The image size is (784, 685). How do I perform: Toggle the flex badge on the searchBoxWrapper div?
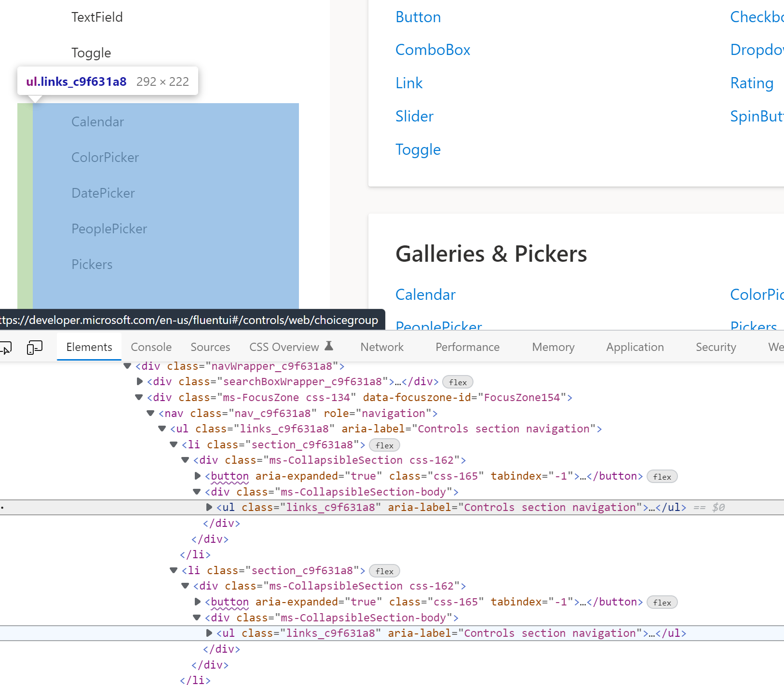point(457,382)
